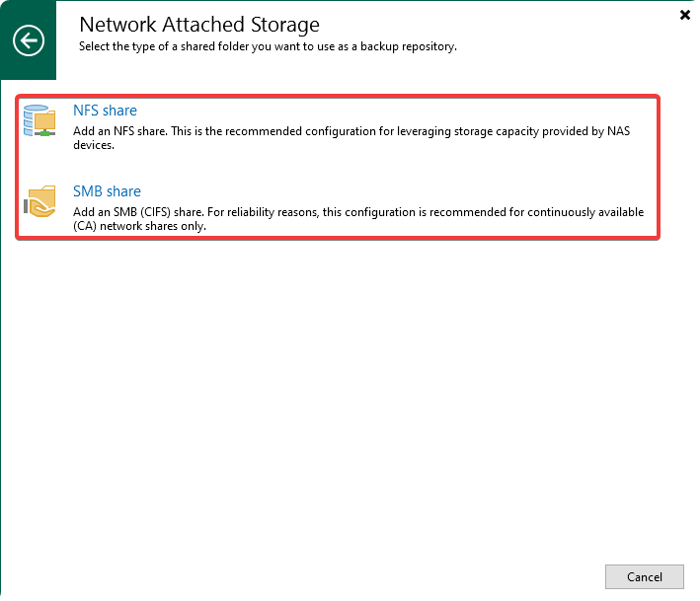The width and height of the screenshot is (700, 601).
Task: Click the SMB share folder icon
Action: [40, 201]
